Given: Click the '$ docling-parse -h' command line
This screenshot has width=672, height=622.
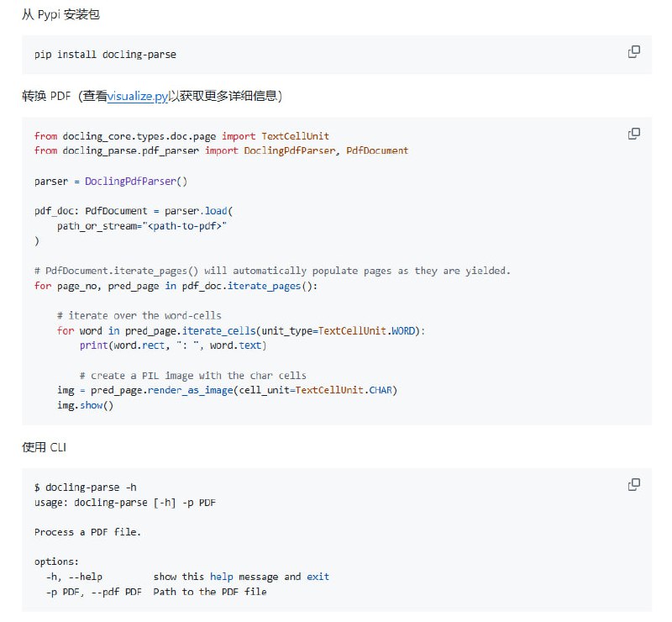Looking at the screenshot, I should [86, 488].
